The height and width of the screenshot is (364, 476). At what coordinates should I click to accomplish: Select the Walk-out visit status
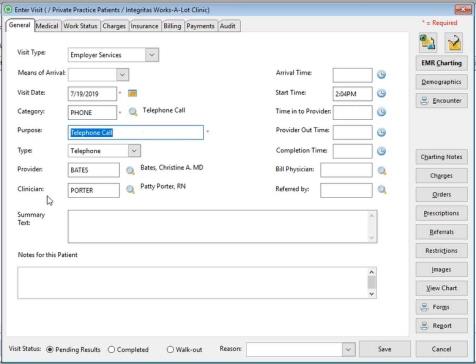(x=184, y=350)
